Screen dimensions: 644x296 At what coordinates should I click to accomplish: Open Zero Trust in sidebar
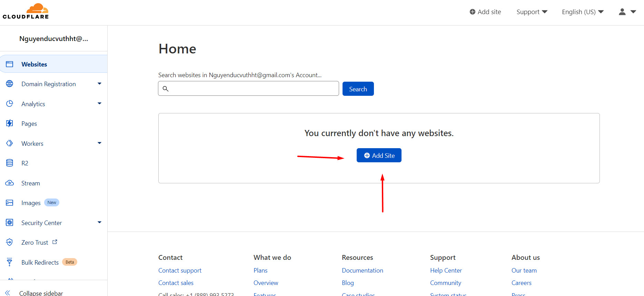click(x=35, y=243)
